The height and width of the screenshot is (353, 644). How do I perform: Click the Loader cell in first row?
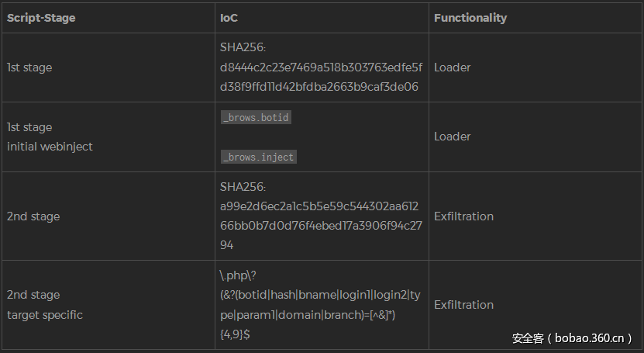(452, 67)
